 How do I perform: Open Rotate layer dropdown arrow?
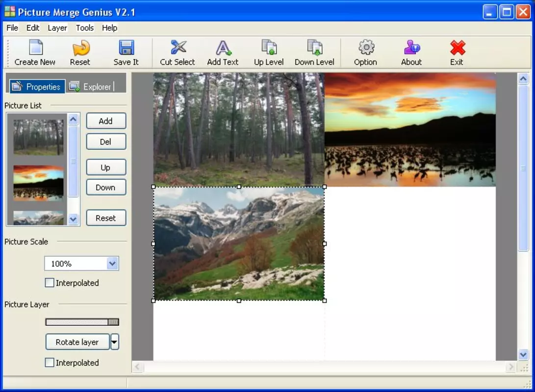coord(115,342)
